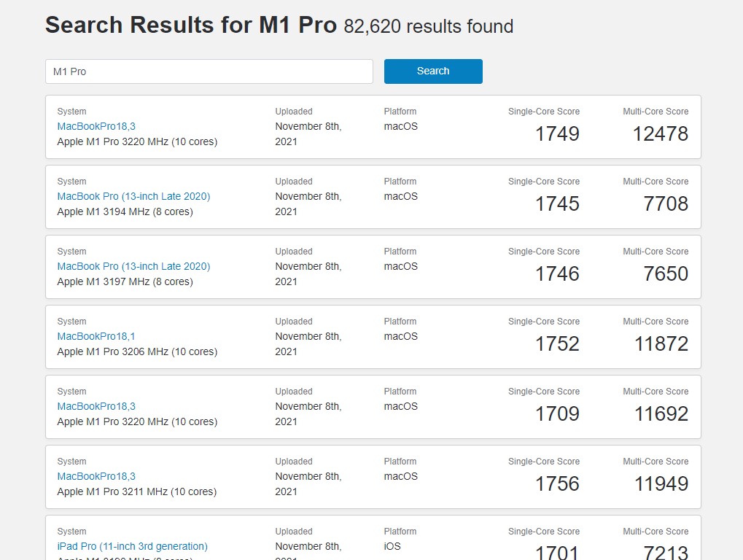The width and height of the screenshot is (743, 560).
Task: Open MacBook Pro (13-inch Late 2020) link scoring 7708
Action: tap(133, 196)
